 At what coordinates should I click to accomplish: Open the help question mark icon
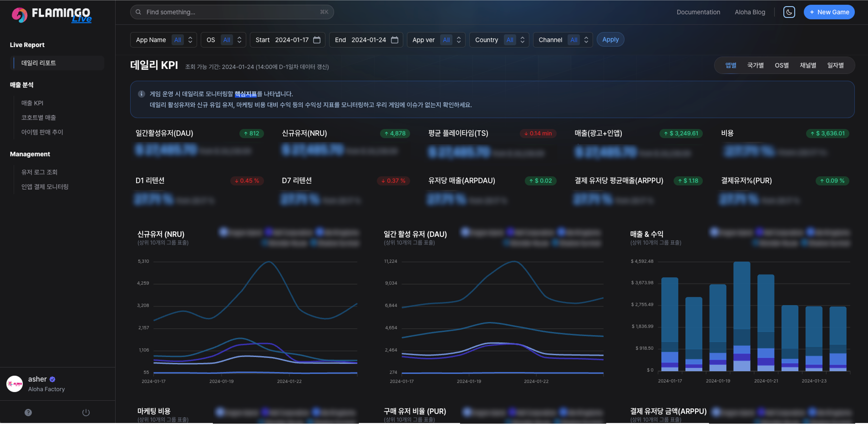click(28, 412)
